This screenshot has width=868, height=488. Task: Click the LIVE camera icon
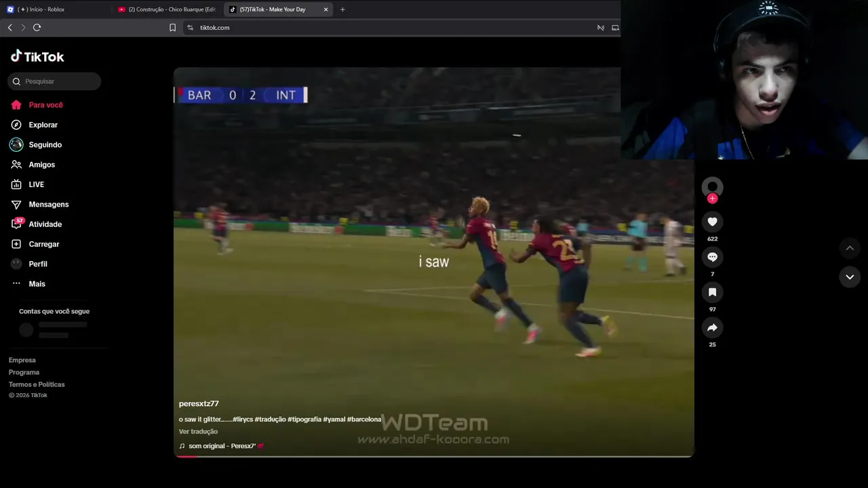[x=16, y=184]
